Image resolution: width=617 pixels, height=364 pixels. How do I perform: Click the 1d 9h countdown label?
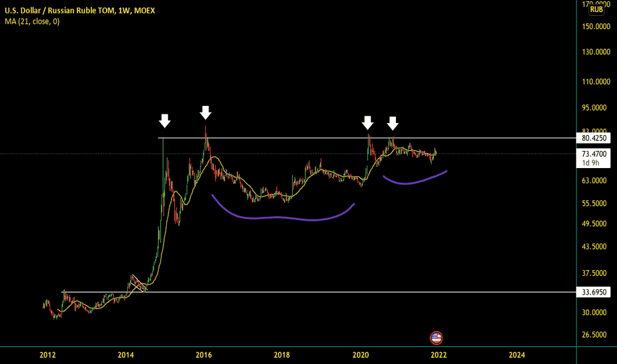(x=591, y=163)
